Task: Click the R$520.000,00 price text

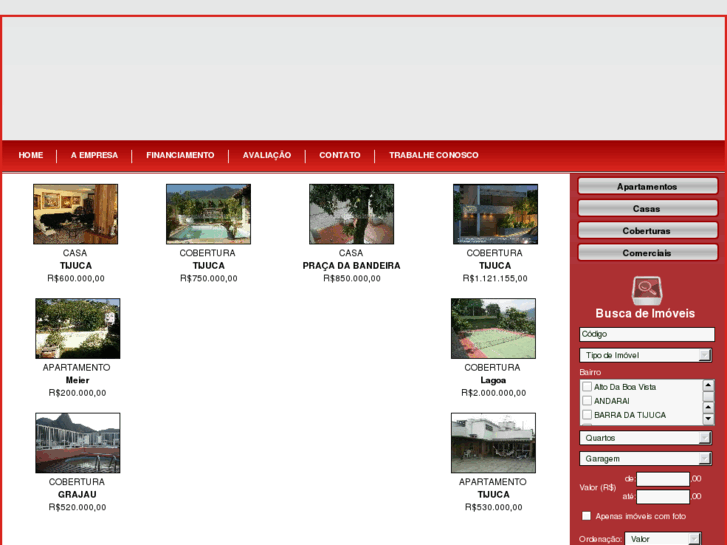Action: coord(77,507)
